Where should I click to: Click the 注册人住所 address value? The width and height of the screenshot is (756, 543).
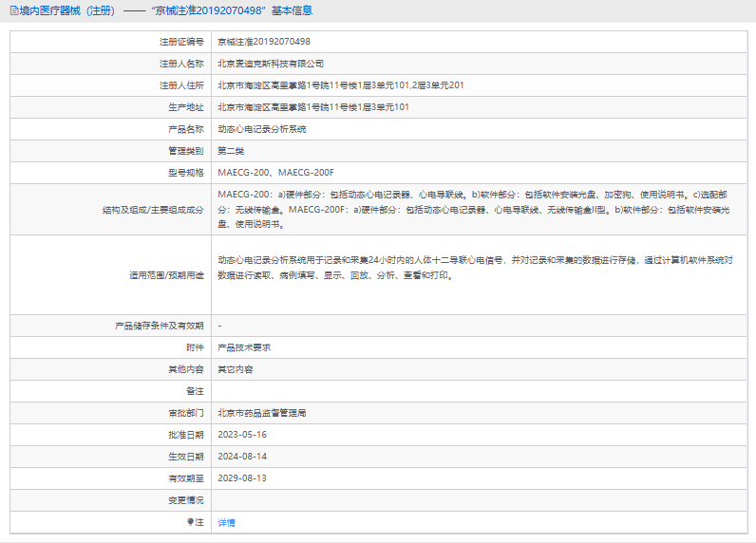point(340,85)
